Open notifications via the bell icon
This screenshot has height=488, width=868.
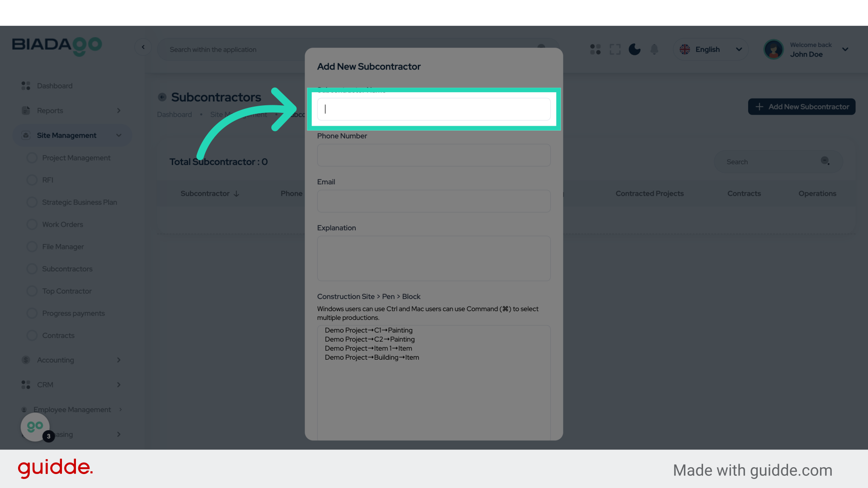[x=654, y=49]
